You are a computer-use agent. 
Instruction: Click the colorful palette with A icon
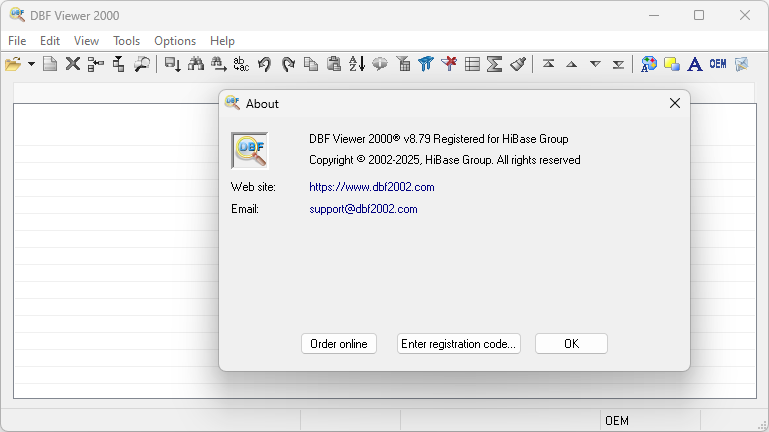tap(649, 64)
